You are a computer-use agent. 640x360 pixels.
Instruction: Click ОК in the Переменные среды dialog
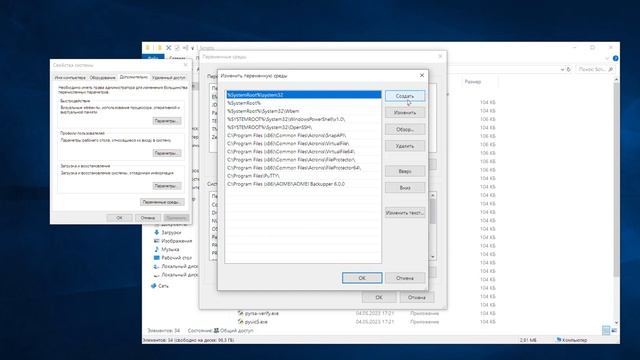point(379,298)
